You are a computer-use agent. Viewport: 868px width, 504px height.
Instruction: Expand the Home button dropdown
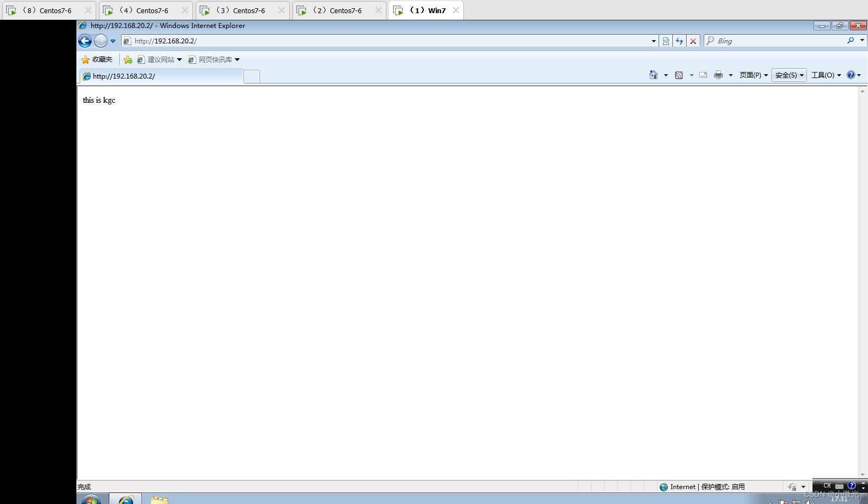coord(666,75)
